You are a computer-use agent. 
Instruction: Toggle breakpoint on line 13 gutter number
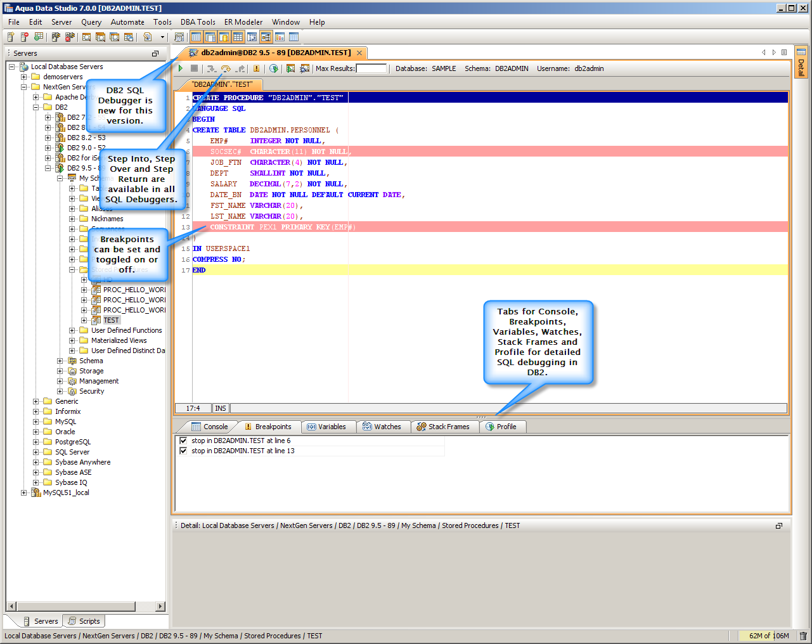[x=185, y=227]
